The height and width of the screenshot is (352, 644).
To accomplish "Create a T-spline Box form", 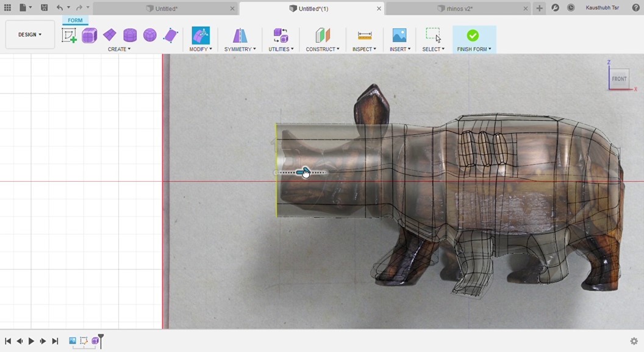I will (89, 35).
